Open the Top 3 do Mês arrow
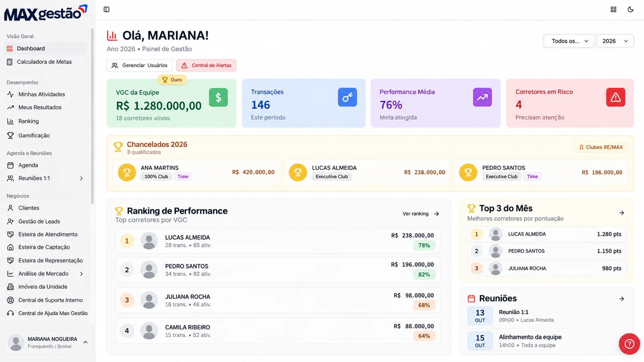Image resolution: width=644 pixels, height=362 pixels. point(621,213)
